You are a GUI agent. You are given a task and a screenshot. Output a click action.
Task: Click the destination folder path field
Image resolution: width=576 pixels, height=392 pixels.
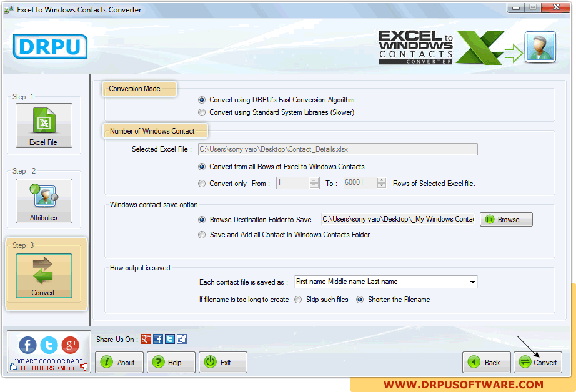(398, 219)
